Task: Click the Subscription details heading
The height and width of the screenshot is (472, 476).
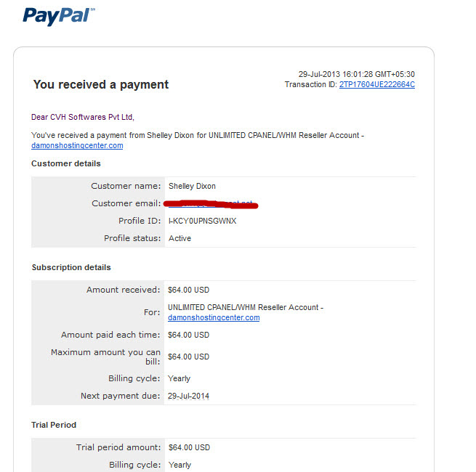Action: coord(71,267)
